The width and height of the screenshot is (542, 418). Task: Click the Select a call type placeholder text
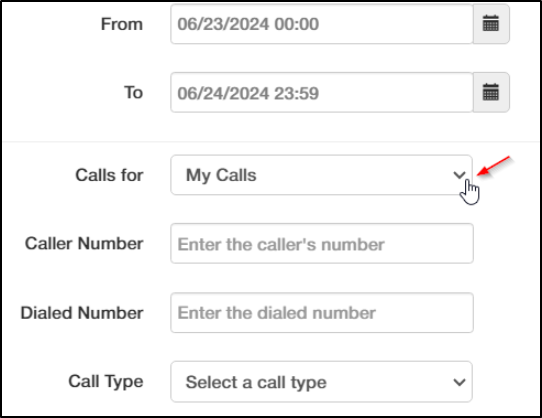click(256, 382)
